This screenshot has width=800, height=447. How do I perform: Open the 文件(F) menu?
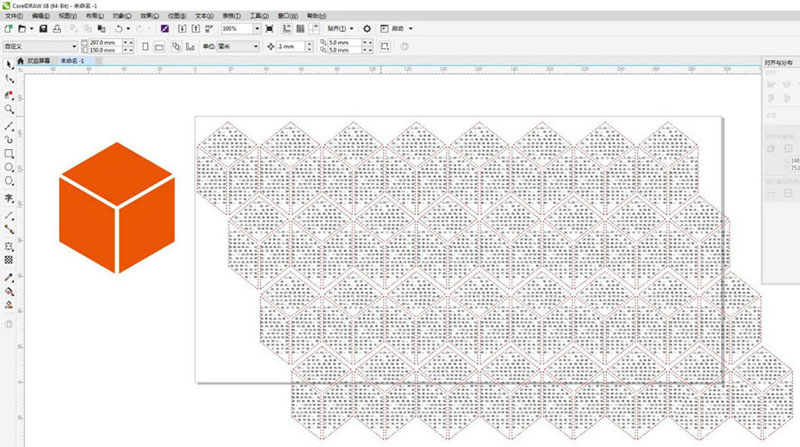click(x=13, y=16)
